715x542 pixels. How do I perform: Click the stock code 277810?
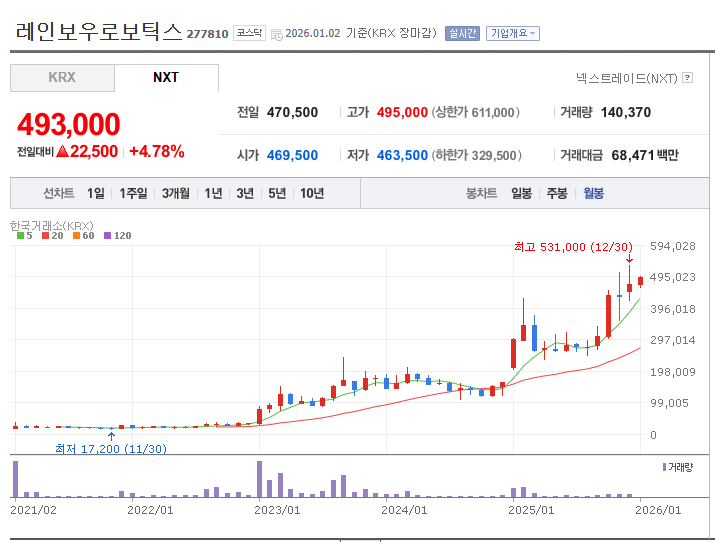[207, 34]
